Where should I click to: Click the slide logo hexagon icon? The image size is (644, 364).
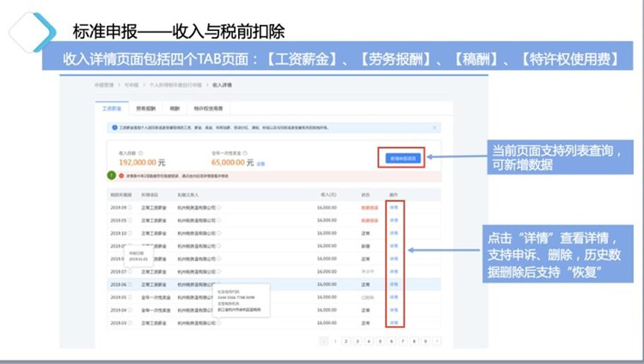click(32, 32)
